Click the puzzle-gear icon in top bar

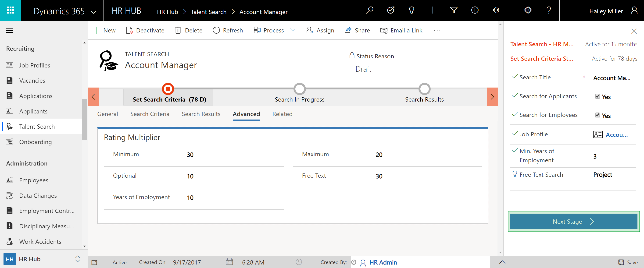click(x=496, y=11)
